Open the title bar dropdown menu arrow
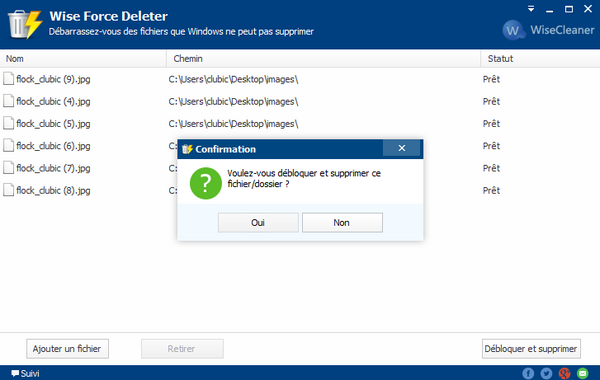The width and height of the screenshot is (600, 380). click(x=531, y=9)
